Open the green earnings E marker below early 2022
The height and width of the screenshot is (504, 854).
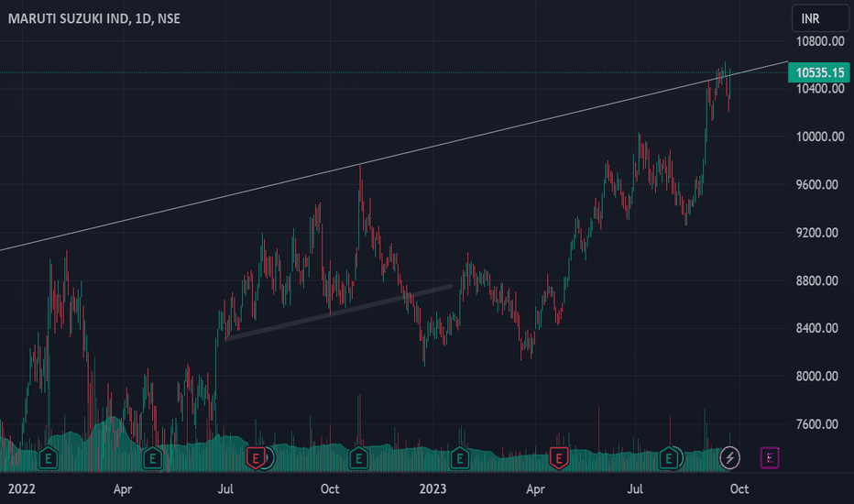click(48, 458)
